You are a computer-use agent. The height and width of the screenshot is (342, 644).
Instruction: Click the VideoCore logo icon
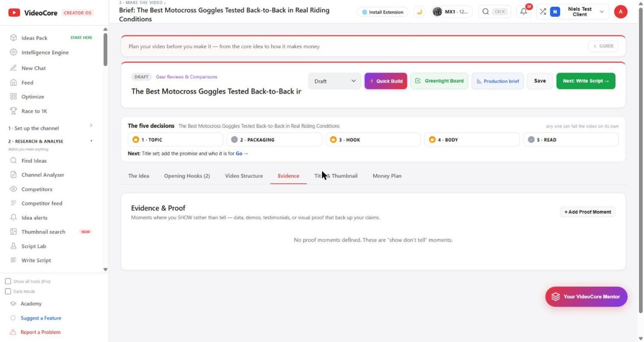pyautogui.click(x=14, y=13)
